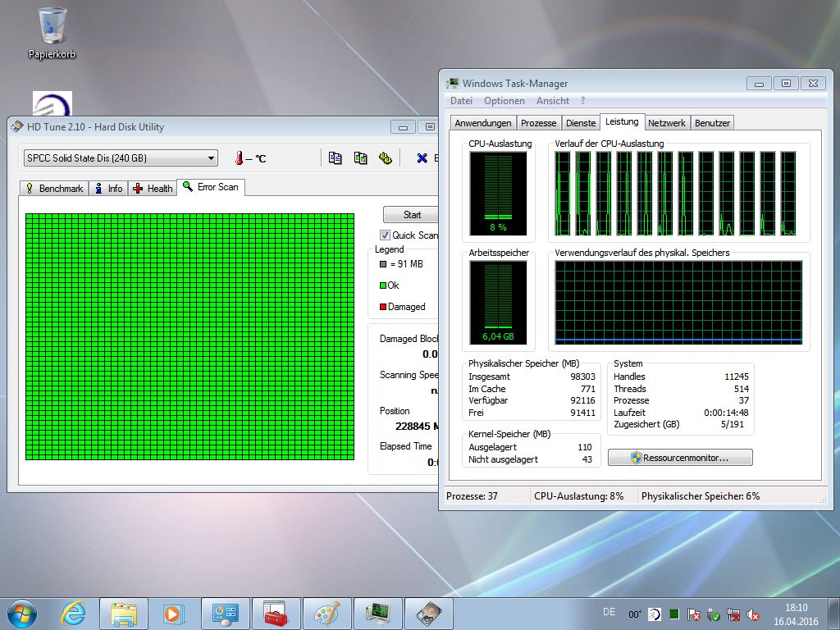Launch Internet Explorer from the taskbar
840x630 pixels.
point(73,614)
